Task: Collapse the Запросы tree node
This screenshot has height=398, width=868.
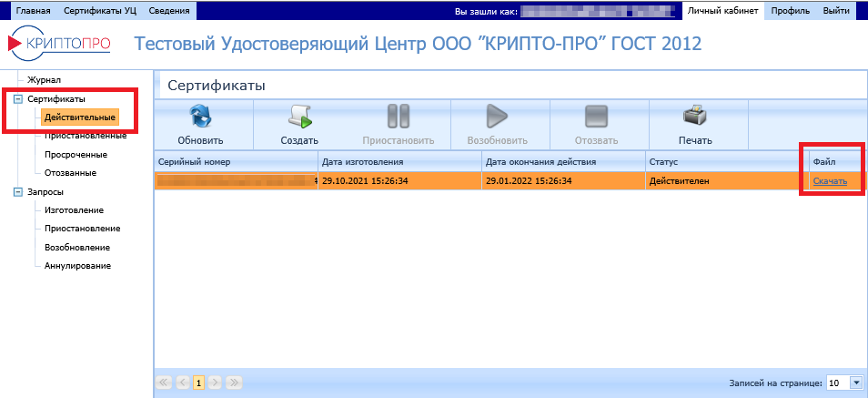Action: [x=17, y=192]
